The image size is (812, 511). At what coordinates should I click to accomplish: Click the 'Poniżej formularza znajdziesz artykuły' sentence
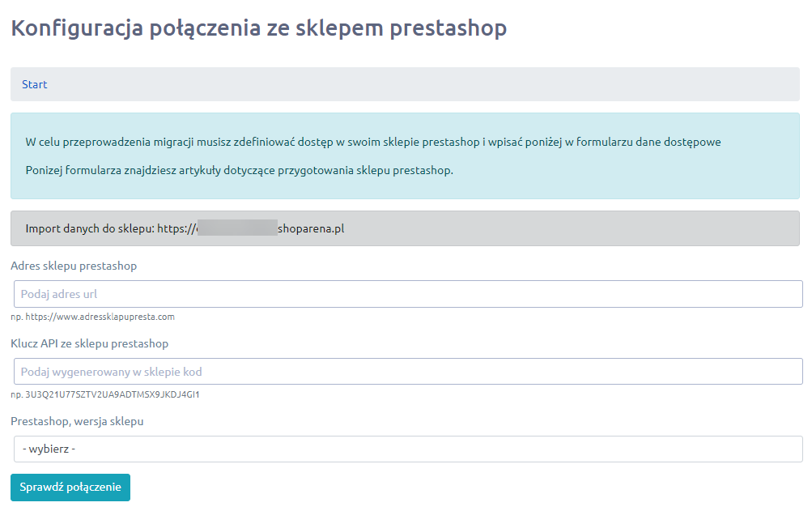(x=239, y=171)
